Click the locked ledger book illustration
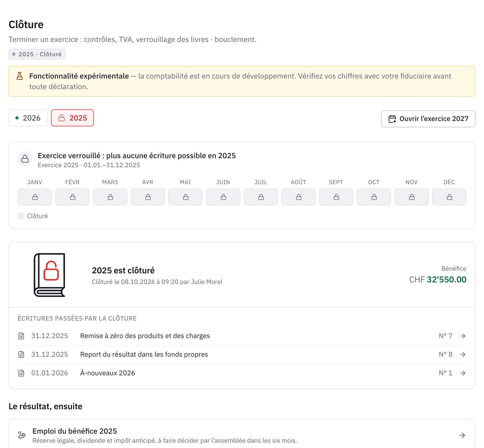The width and height of the screenshot is (484, 448). tap(50, 275)
